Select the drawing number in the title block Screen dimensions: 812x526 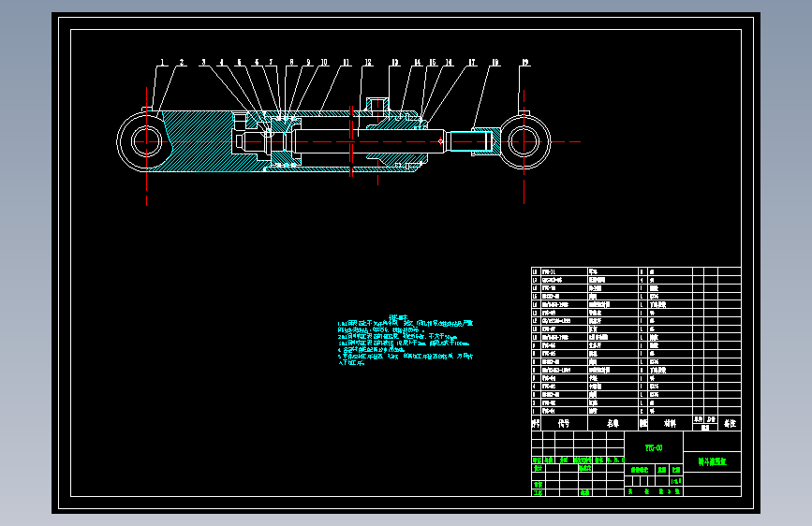pos(654,447)
